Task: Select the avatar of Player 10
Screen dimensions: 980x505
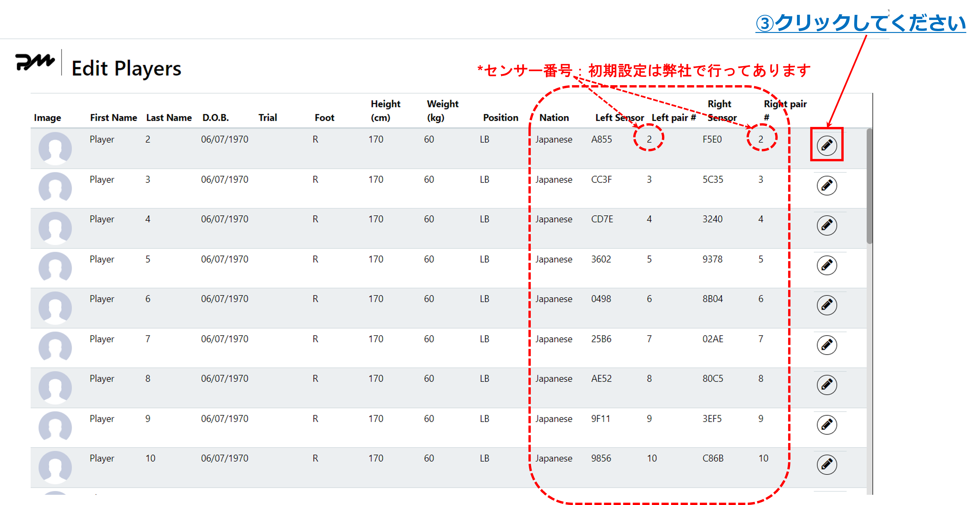Action: click(x=55, y=467)
